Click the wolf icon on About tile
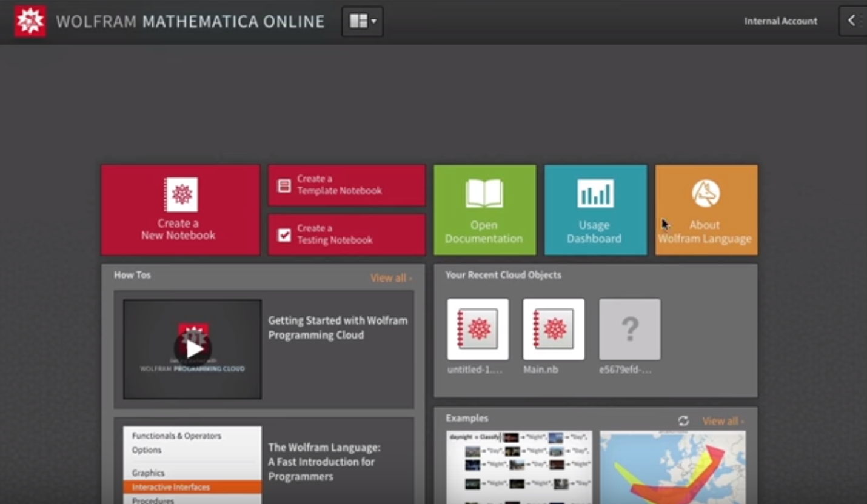Viewport: 867px width, 504px height. [x=706, y=194]
